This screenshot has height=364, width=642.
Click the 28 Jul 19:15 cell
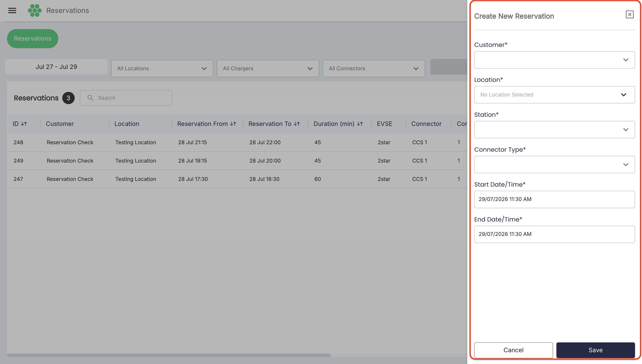(192, 161)
